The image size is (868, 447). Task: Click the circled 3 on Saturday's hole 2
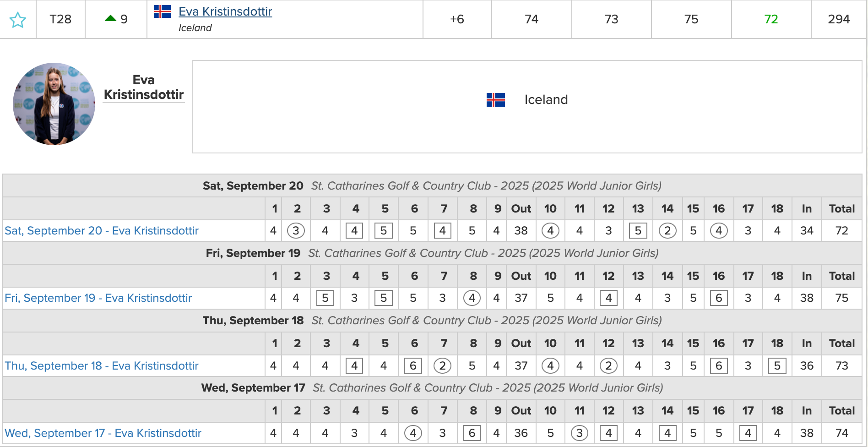pos(296,231)
